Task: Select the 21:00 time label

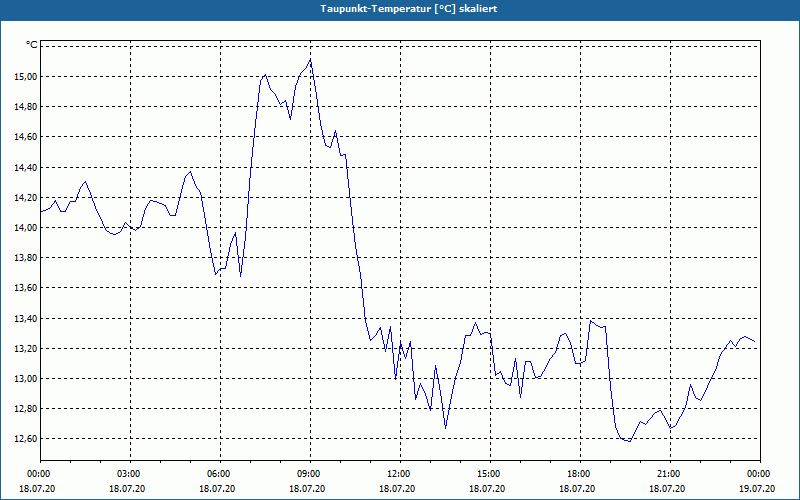Action: tap(670, 474)
